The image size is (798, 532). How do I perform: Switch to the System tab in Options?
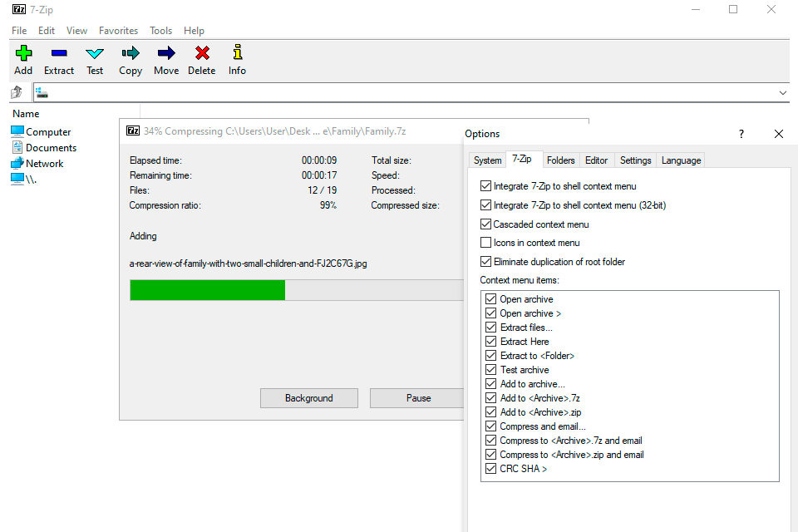coord(488,160)
